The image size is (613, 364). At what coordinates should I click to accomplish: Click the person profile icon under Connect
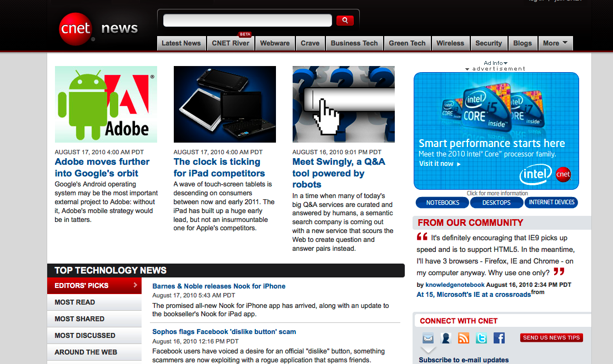pyautogui.click(x=446, y=338)
